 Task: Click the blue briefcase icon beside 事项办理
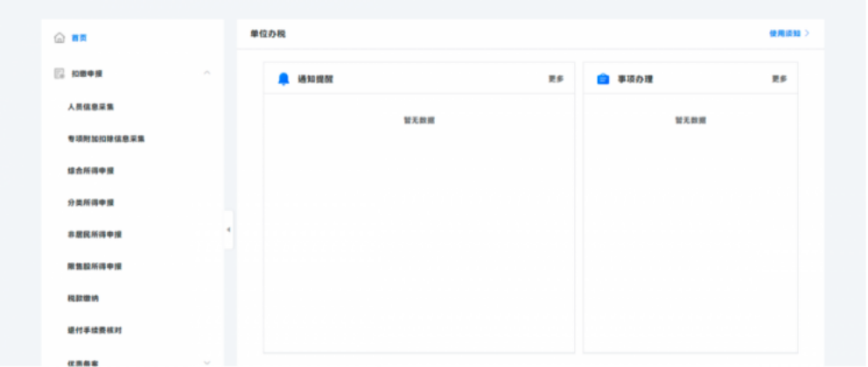click(603, 80)
